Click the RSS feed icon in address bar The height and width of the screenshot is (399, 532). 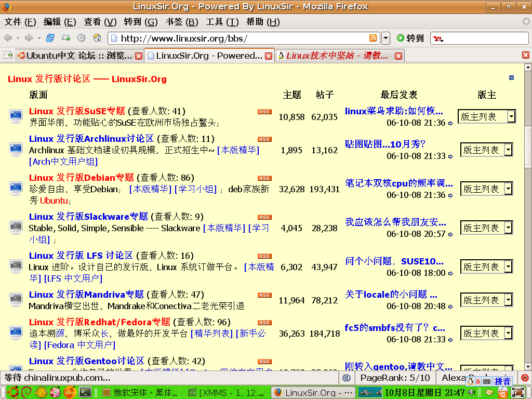(x=373, y=38)
